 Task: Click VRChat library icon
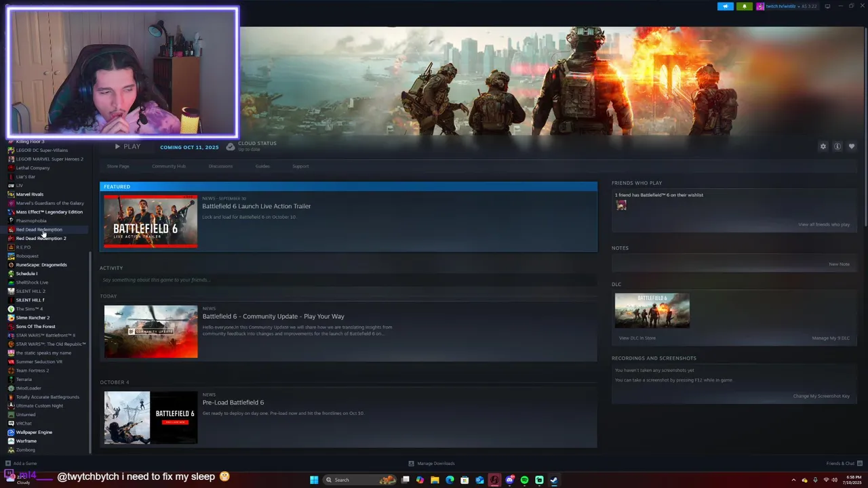pyautogui.click(x=11, y=424)
